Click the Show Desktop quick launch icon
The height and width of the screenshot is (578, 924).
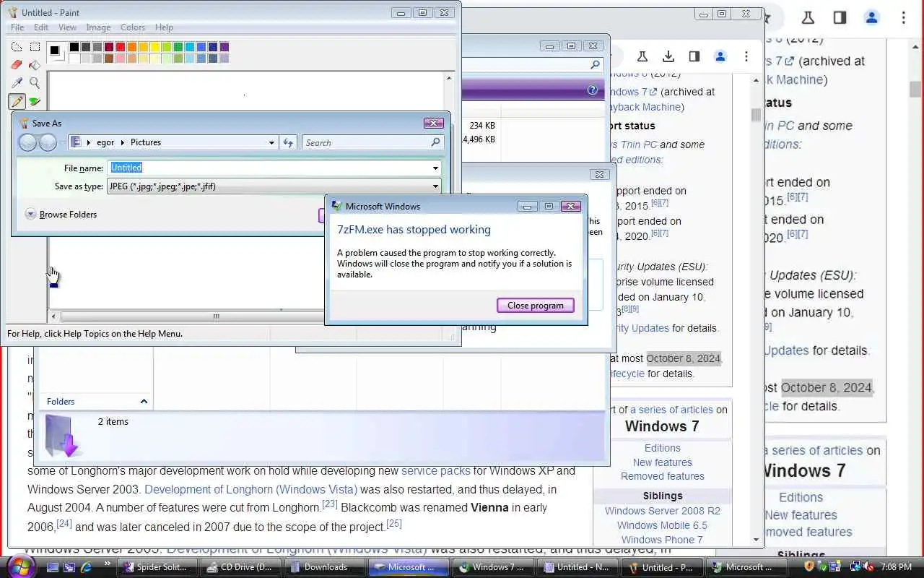(53, 567)
